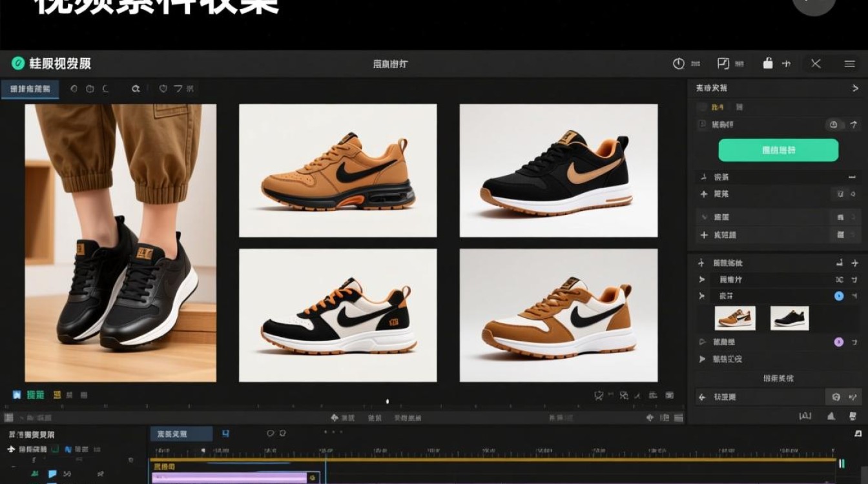Click the square panel icon beside the lock
Image resolution: width=868 pixels, height=484 pixels.
(723, 63)
